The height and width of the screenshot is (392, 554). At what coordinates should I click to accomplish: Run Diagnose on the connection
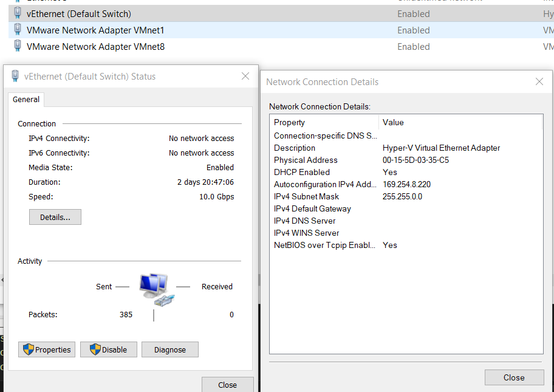point(170,349)
